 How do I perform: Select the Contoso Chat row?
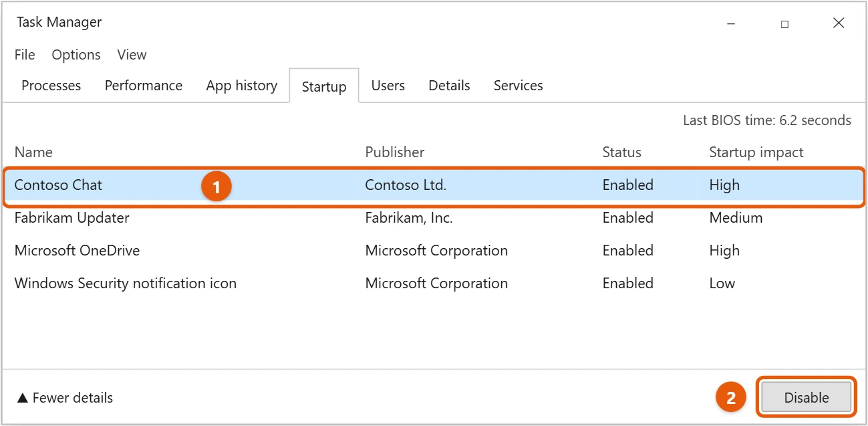[x=434, y=185]
